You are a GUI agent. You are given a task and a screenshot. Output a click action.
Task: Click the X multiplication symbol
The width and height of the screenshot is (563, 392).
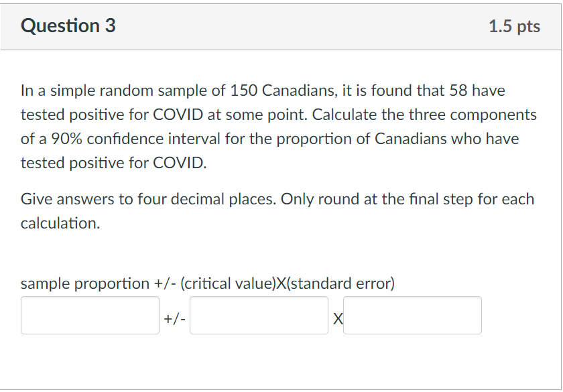coord(338,318)
